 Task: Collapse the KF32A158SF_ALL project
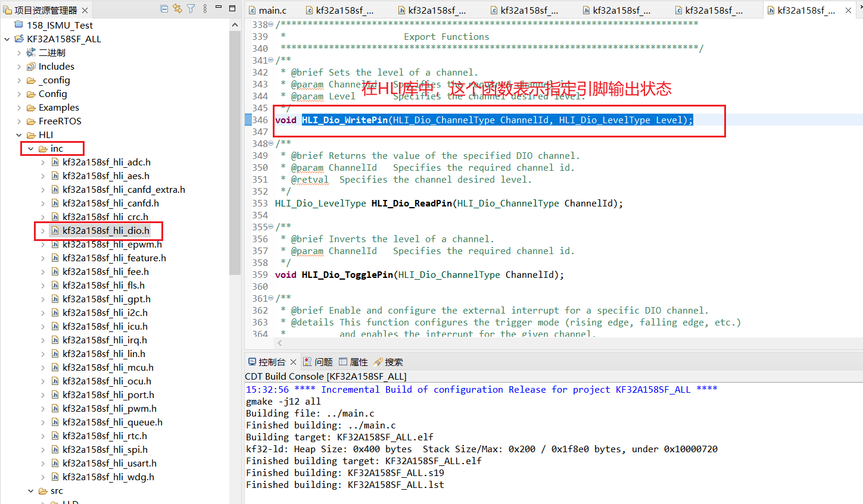[7, 39]
